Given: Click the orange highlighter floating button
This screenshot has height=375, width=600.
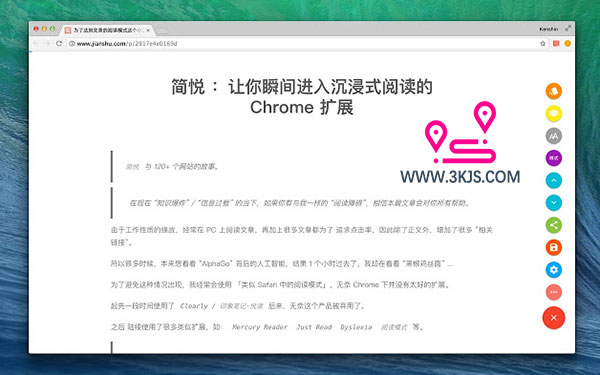Looking at the screenshot, I should click(553, 91).
